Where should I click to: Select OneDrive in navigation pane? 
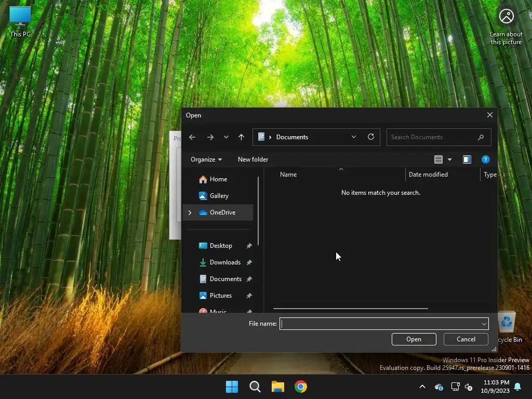[x=218, y=212]
